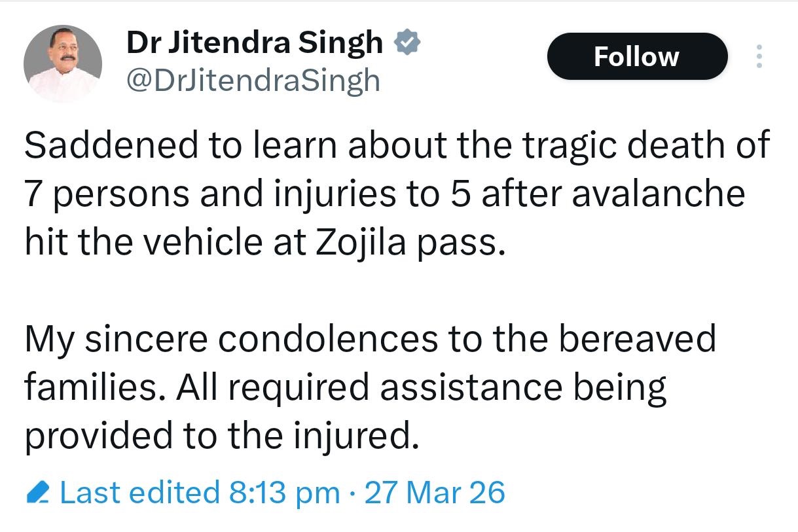Click the blue verified badge
Image resolution: width=798 pixels, height=532 pixels.
tap(407, 43)
